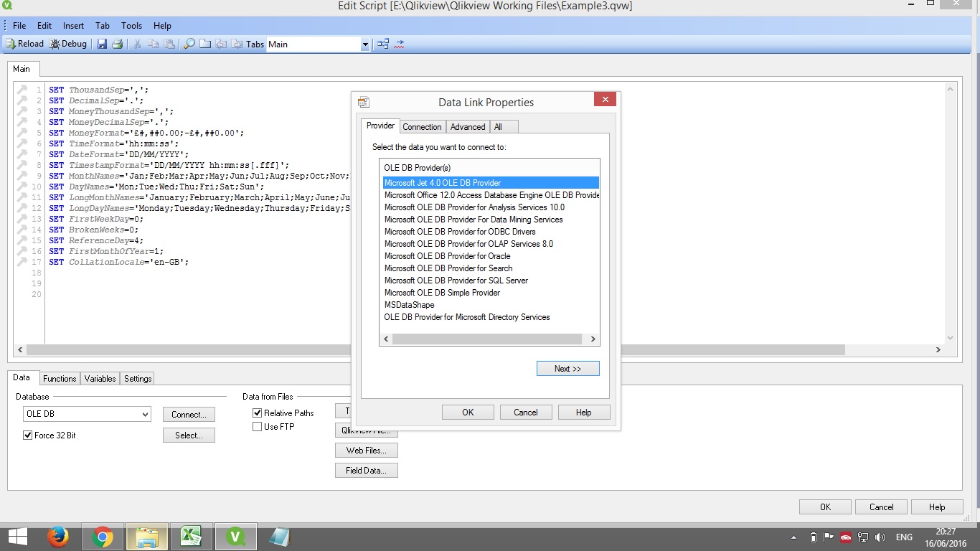Open File Explorer from the taskbar
Viewport: 980px width, 551px height.
click(147, 537)
